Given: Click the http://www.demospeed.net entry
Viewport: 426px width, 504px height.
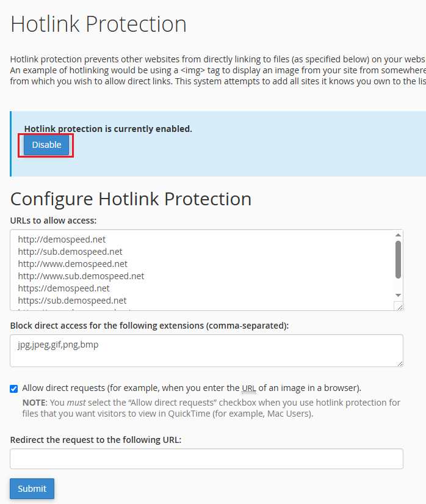Looking at the screenshot, I should point(73,264).
